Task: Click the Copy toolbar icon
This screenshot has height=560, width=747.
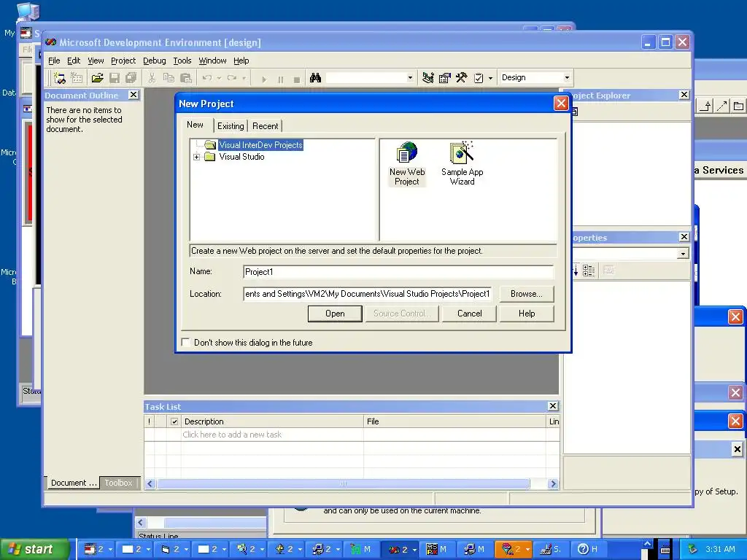Action: pos(169,77)
